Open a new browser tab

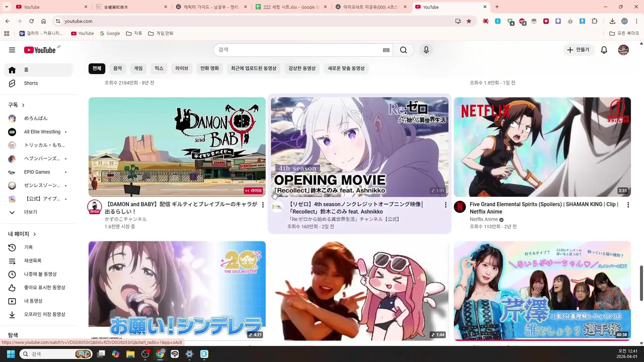point(497,7)
